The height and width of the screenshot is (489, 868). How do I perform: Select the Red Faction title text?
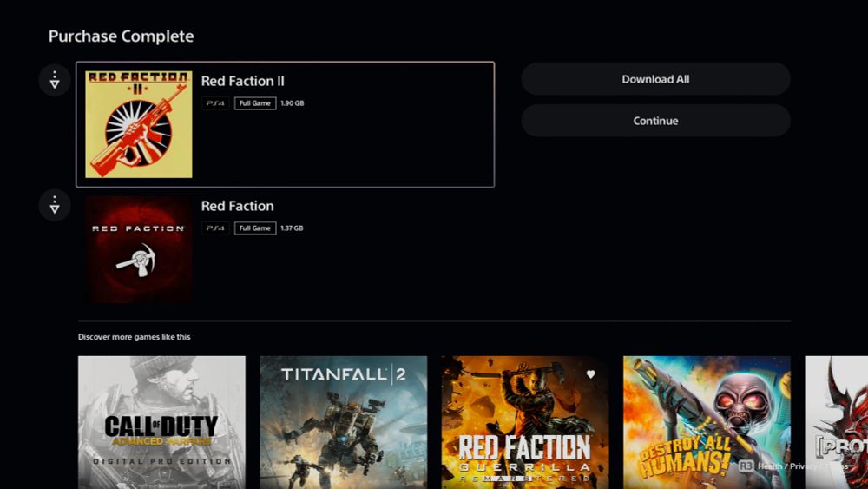point(238,206)
